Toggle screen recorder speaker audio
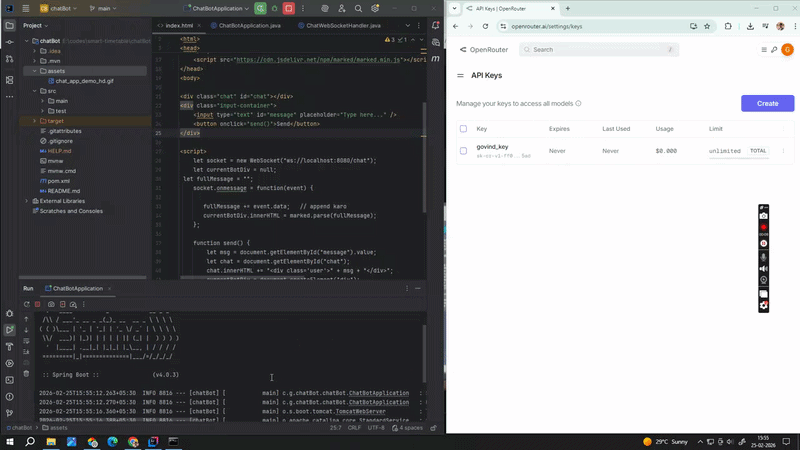This screenshot has height=450, width=800. coord(763,268)
